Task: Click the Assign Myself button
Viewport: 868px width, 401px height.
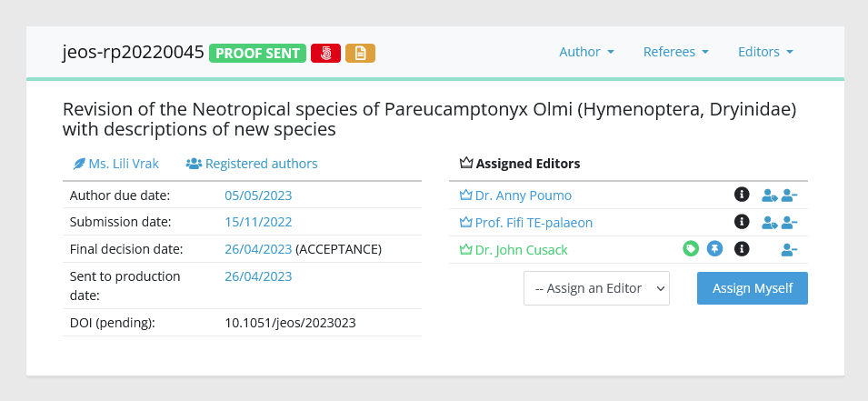Action: click(753, 288)
